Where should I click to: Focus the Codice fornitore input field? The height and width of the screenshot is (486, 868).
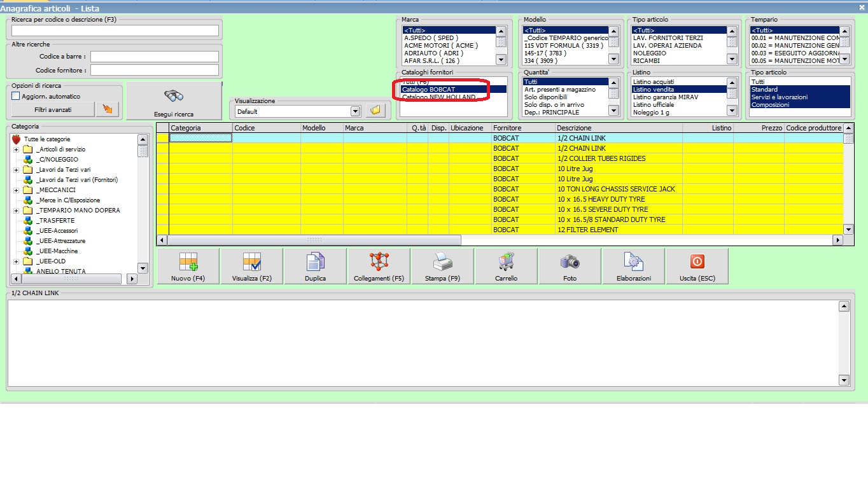tap(155, 70)
